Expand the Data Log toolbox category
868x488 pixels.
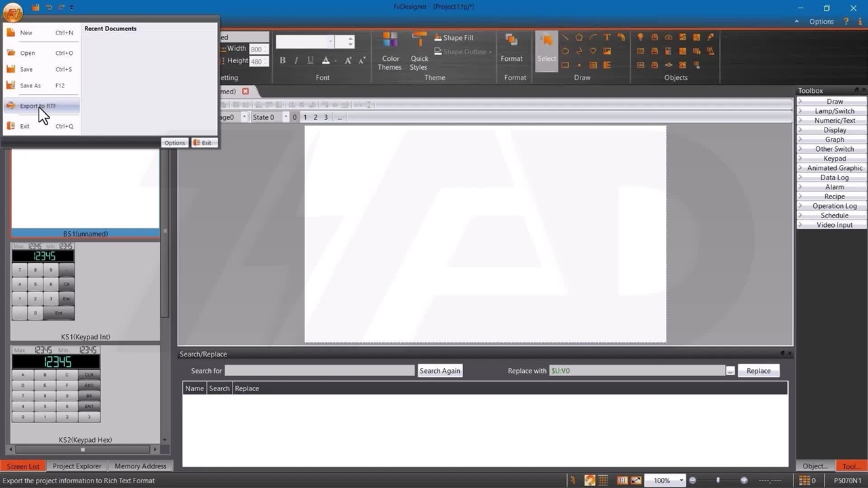[834, 178]
